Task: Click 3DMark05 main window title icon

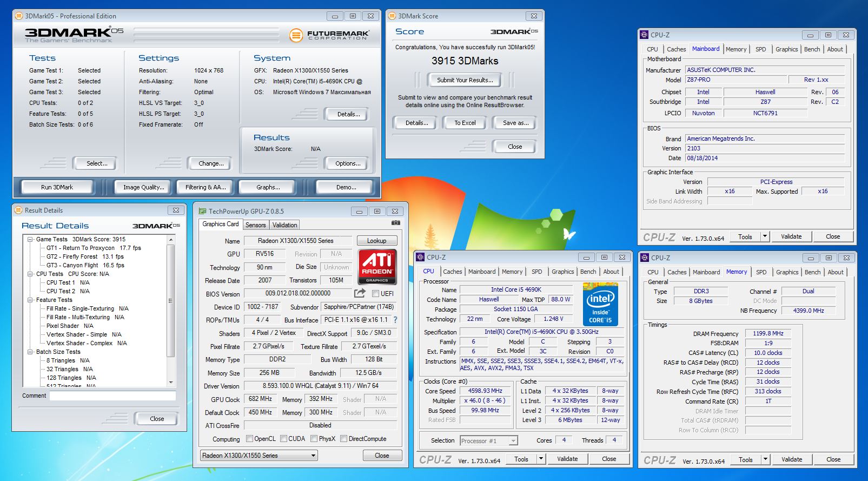Action: [19, 16]
